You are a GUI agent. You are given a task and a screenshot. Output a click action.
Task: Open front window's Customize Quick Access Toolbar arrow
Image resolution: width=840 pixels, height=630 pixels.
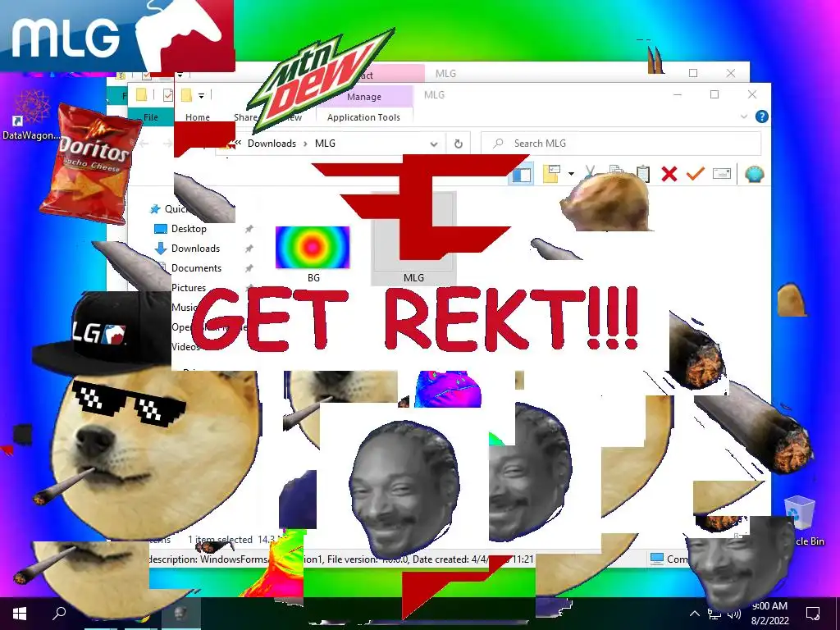(x=202, y=96)
